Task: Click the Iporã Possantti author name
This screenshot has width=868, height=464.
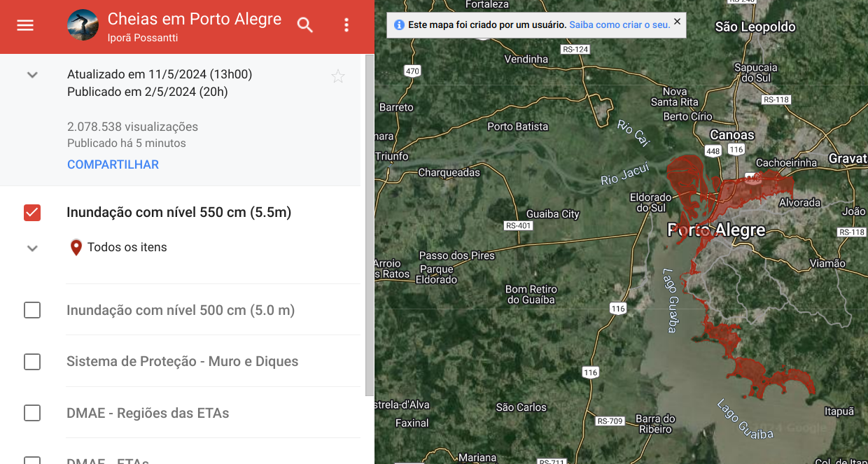Action: click(x=143, y=38)
